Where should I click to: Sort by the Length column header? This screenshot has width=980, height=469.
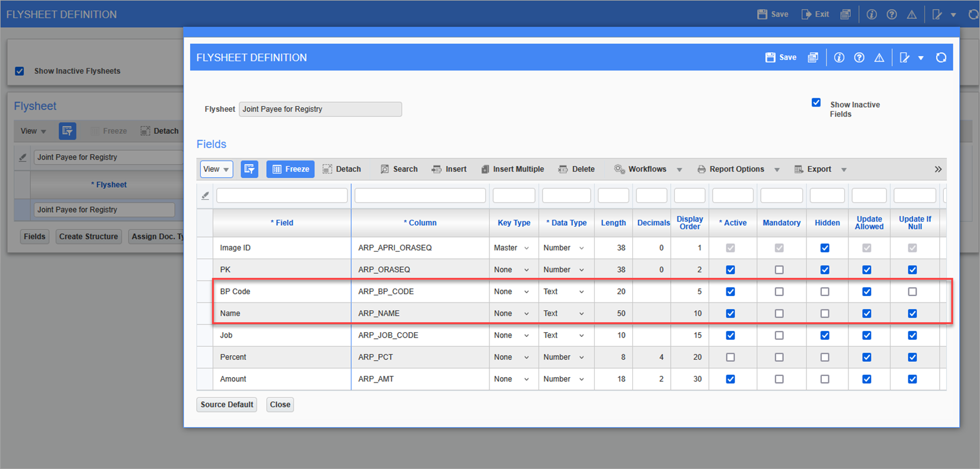tap(613, 223)
